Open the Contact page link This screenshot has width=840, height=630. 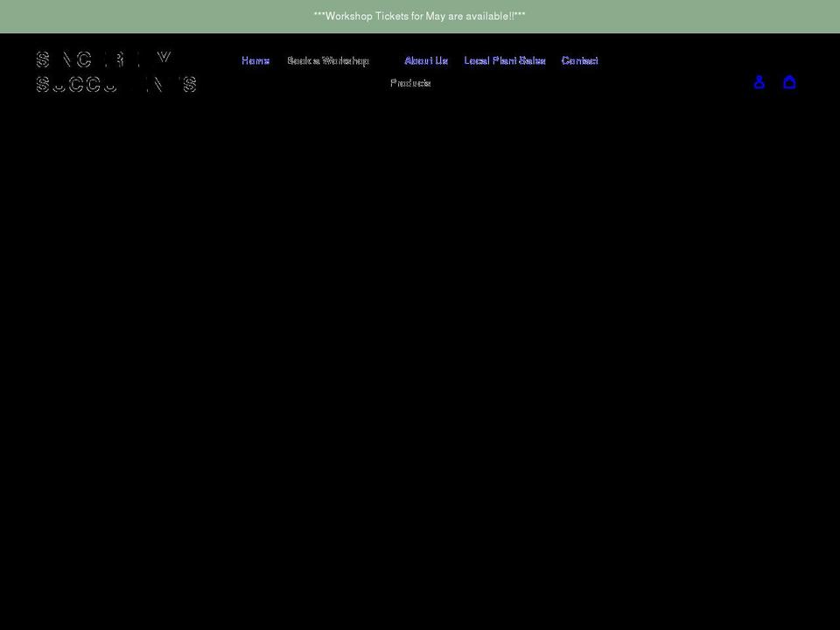[x=579, y=60]
